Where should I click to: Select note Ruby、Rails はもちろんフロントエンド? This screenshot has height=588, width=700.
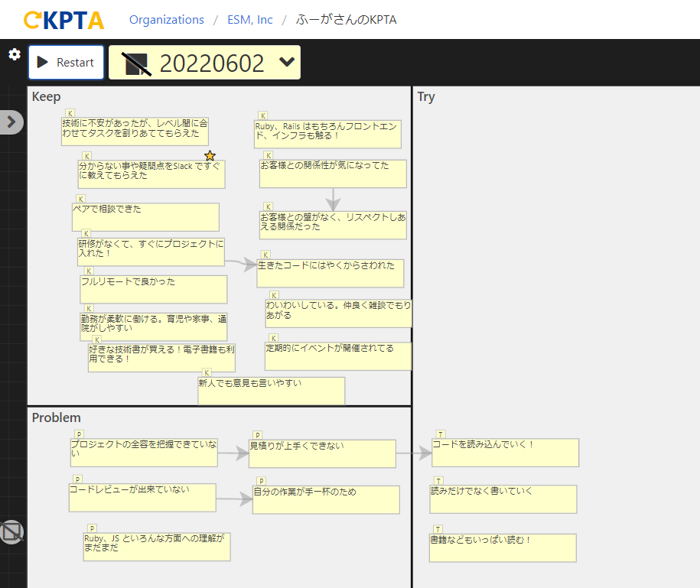(x=327, y=134)
